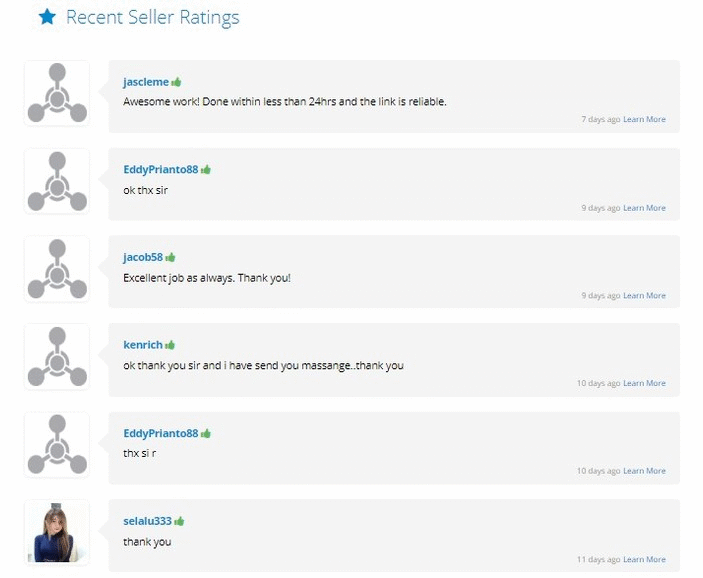The height and width of the screenshot is (578, 703).
Task: Click kenrich's default avatar icon
Action: 57,357
